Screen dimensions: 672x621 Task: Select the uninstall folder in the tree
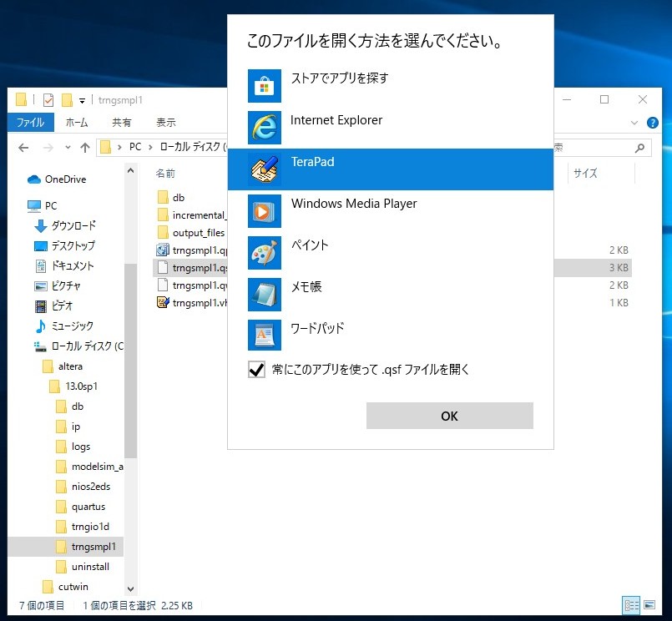[90, 567]
